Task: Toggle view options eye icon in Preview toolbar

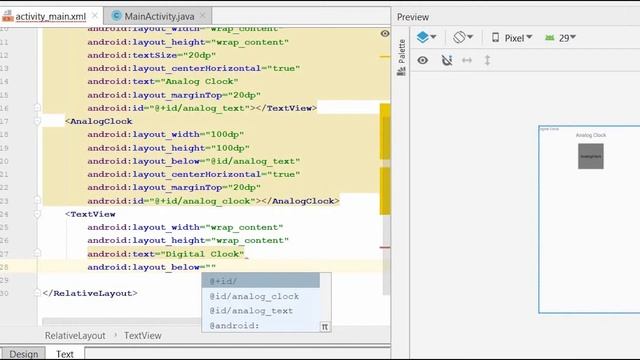Action: coord(422,60)
